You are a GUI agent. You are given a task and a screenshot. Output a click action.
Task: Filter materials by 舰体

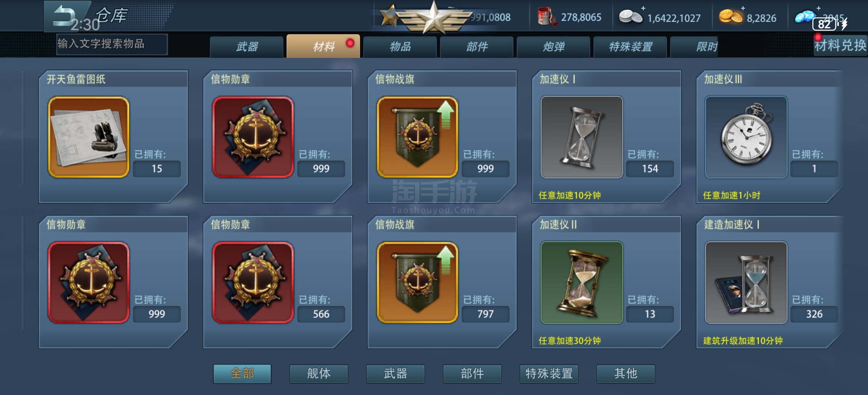tap(319, 373)
